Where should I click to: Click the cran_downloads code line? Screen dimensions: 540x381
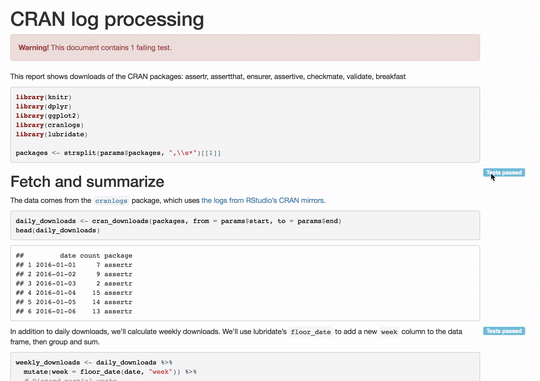point(178,221)
